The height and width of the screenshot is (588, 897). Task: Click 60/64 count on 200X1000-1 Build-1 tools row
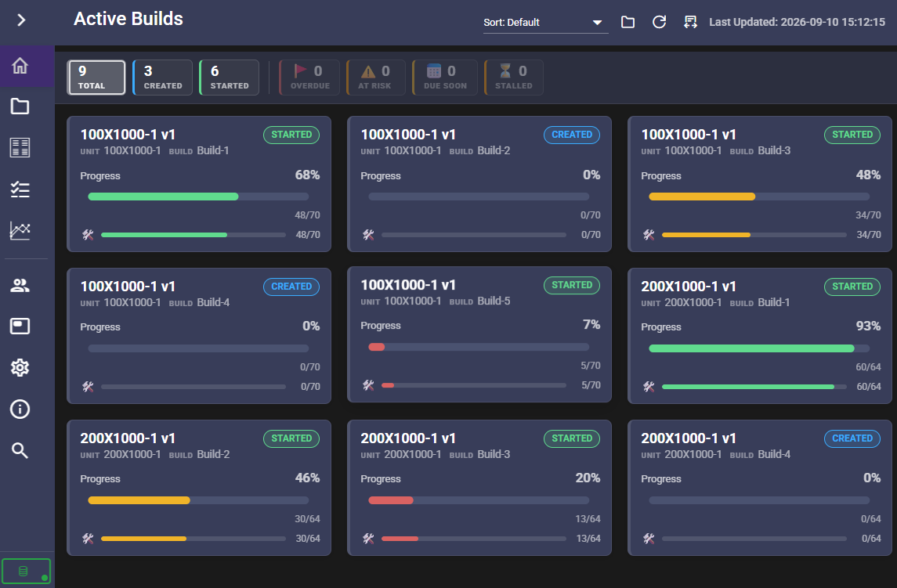click(868, 387)
